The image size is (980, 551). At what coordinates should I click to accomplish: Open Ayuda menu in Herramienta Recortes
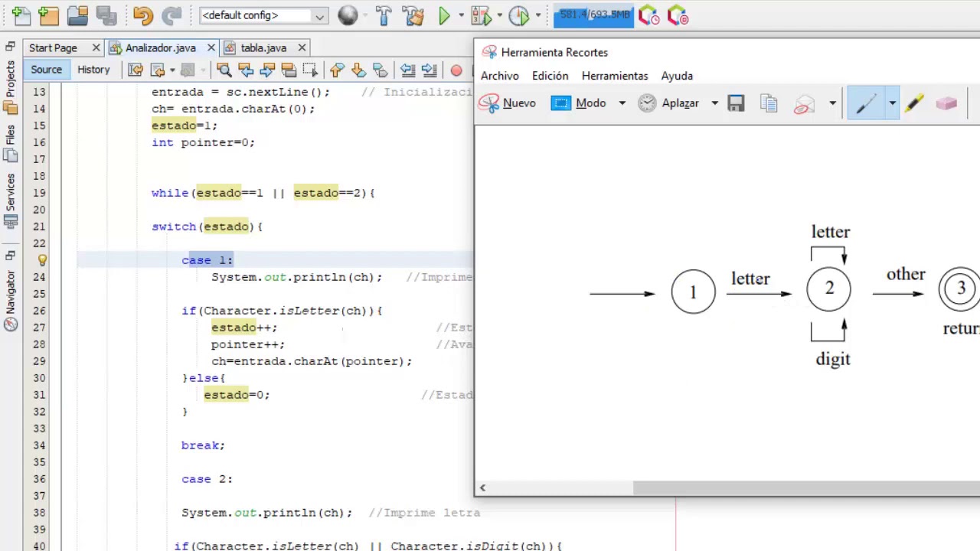[677, 76]
